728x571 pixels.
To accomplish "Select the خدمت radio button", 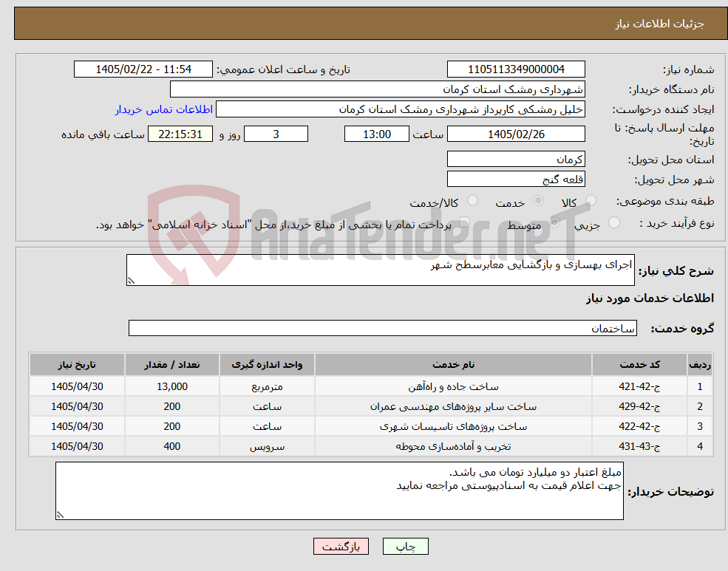I will click(x=538, y=200).
